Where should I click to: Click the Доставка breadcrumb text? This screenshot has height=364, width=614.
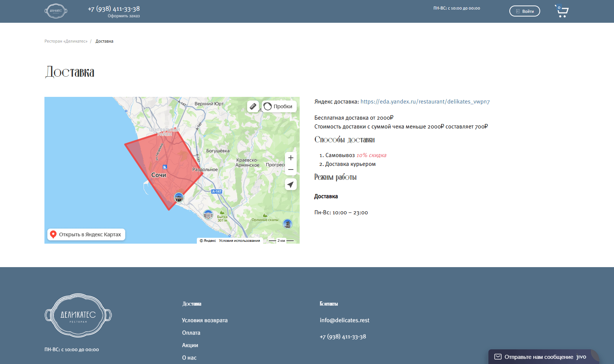point(104,41)
